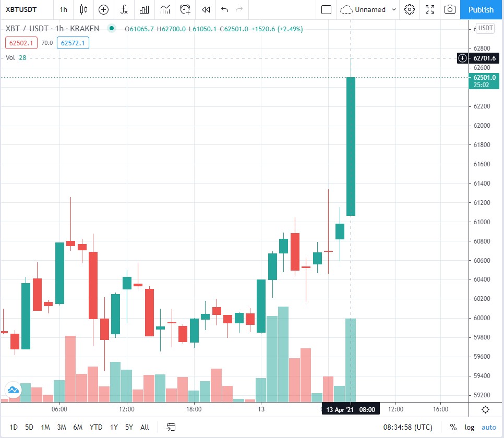Click the XBTUSDT symbol search field
504x438 pixels.
(27, 9)
